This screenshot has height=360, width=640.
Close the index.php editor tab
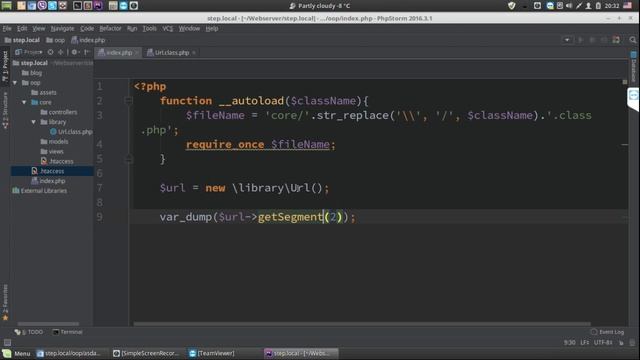(x=137, y=53)
